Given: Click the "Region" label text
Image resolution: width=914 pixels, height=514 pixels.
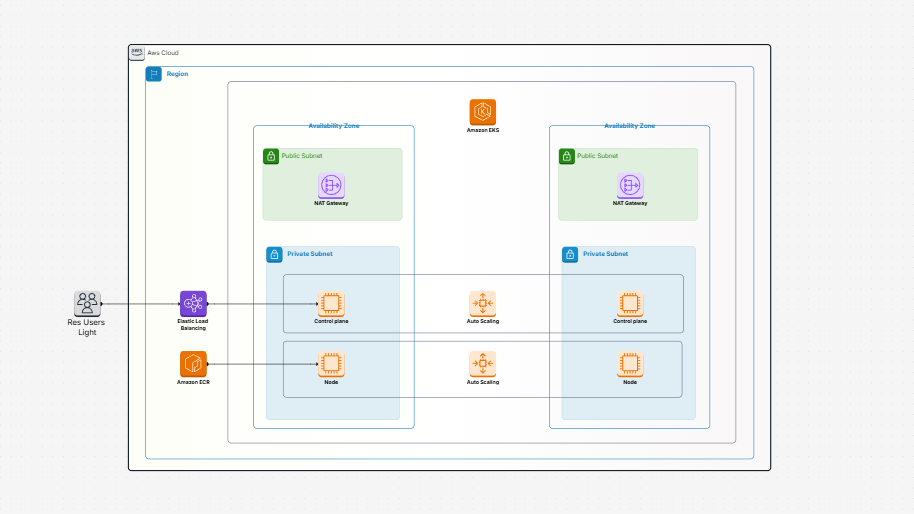Looking at the screenshot, I should click(177, 74).
